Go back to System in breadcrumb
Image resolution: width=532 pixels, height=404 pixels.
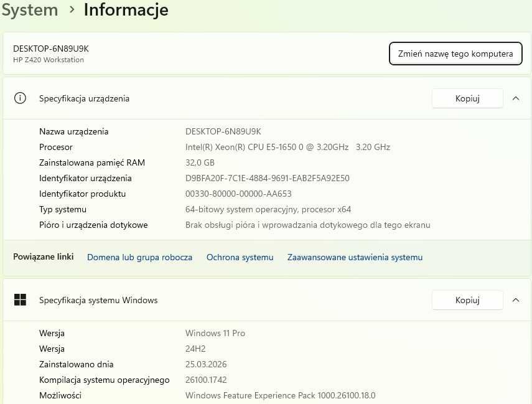pyautogui.click(x=30, y=10)
